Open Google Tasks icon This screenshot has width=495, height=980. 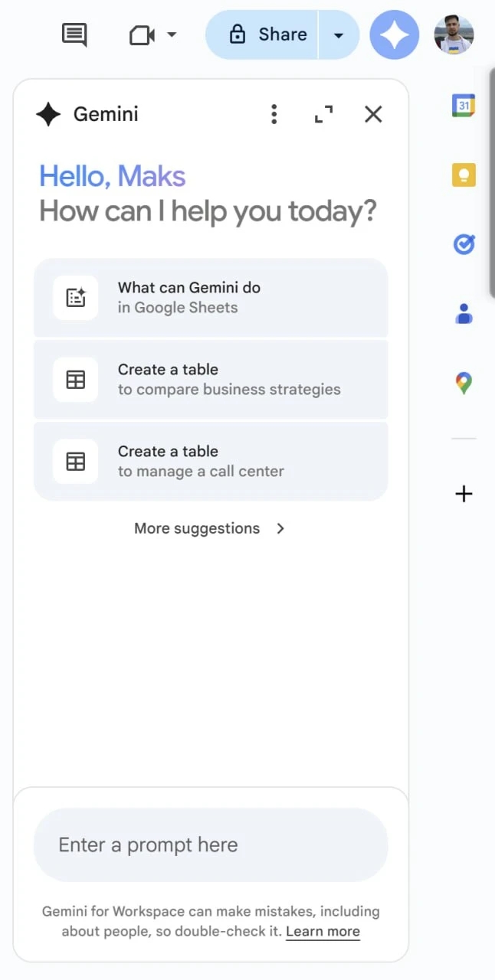click(464, 244)
